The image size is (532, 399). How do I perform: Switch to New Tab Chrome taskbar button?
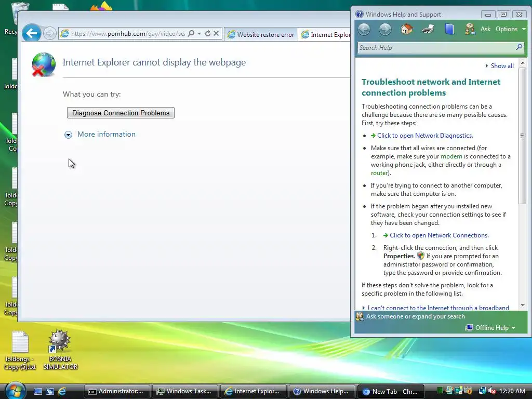(x=391, y=391)
